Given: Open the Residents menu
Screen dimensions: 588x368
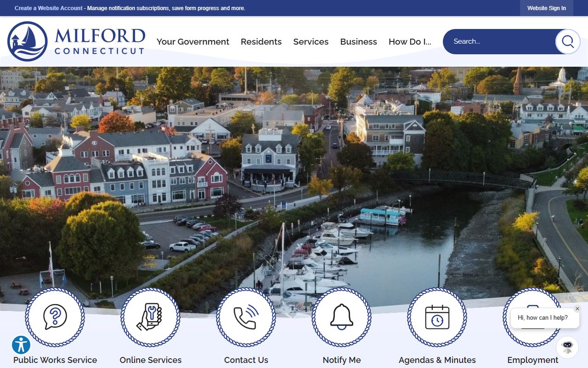Looking at the screenshot, I should pyautogui.click(x=261, y=41).
